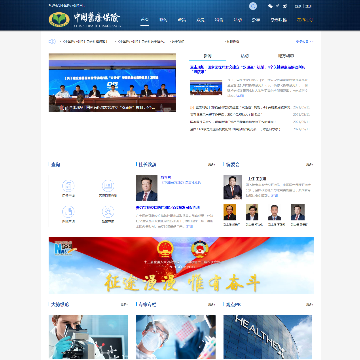360x360 pixels.
Task: Select the first, underlined news tab
Action: [x=207, y=56]
